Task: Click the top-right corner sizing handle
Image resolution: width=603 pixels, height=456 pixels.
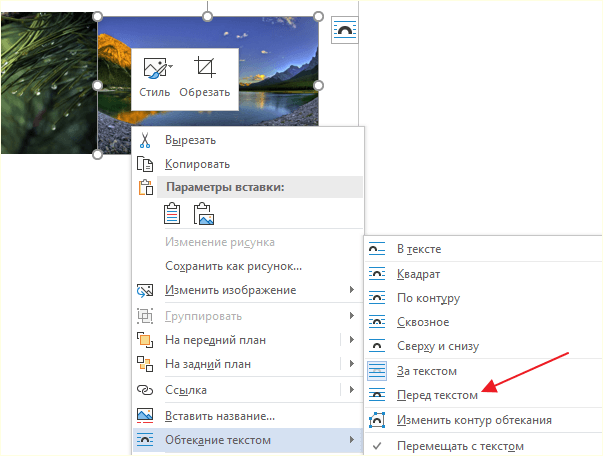Action: point(318,17)
